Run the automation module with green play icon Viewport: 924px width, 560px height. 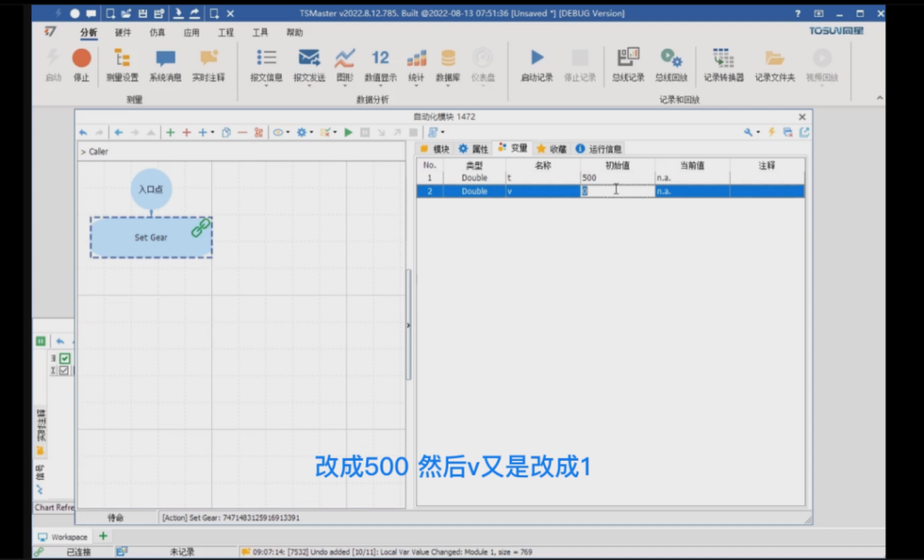[348, 132]
